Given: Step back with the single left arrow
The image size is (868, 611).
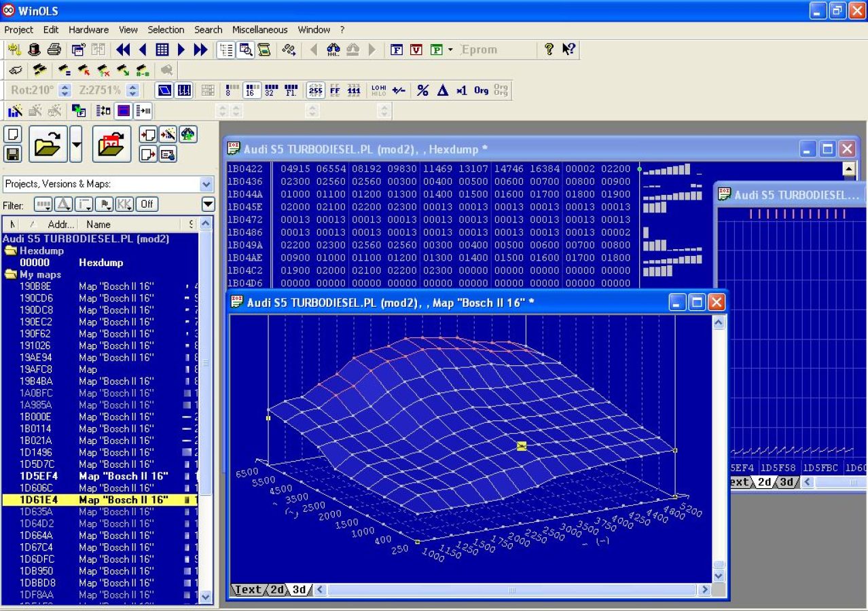Looking at the screenshot, I should tap(143, 50).
